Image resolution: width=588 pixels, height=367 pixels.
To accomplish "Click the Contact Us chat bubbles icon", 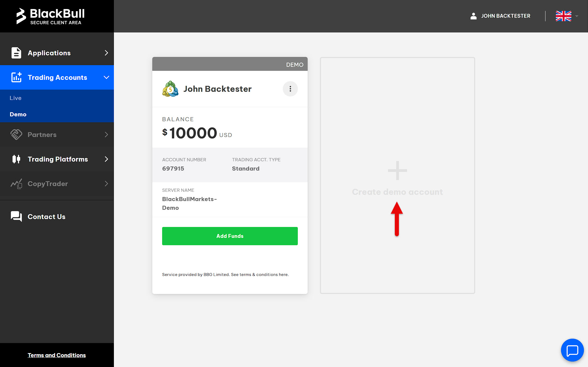I will [x=16, y=217].
